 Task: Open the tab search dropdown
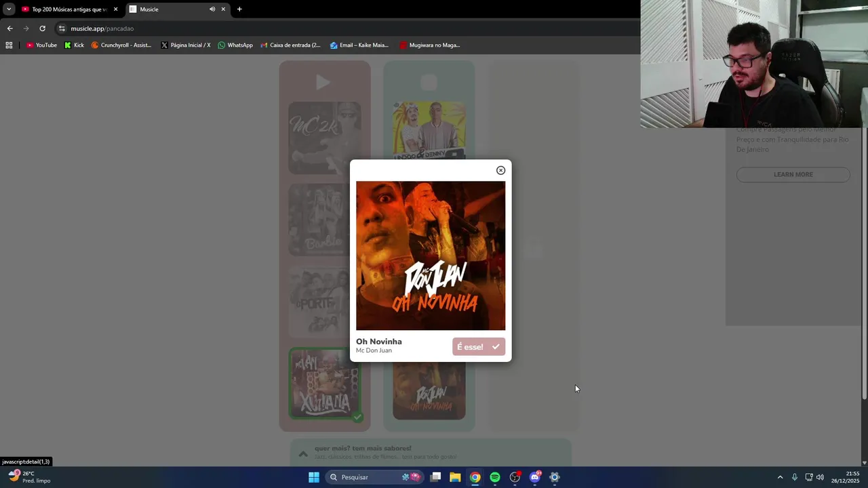pyautogui.click(x=9, y=9)
